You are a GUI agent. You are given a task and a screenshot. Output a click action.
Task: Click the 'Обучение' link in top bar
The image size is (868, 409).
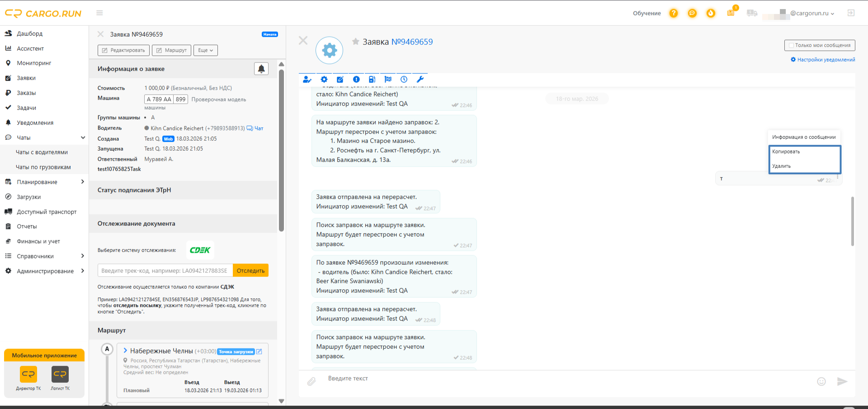click(x=646, y=13)
